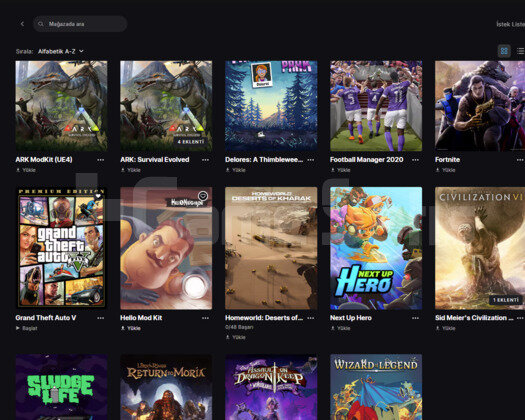Open Next Up Hero cover art
525x420 pixels.
tap(376, 248)
